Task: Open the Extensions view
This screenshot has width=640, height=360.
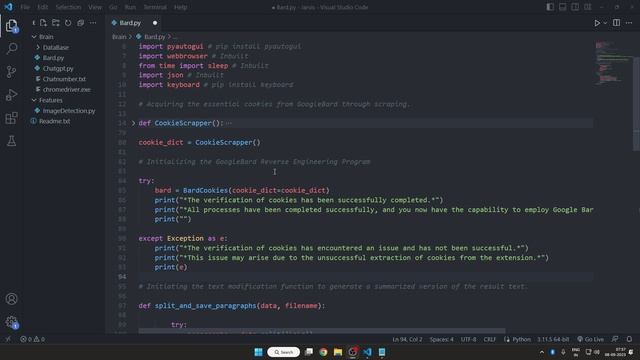Action: [x=11, y=118]
